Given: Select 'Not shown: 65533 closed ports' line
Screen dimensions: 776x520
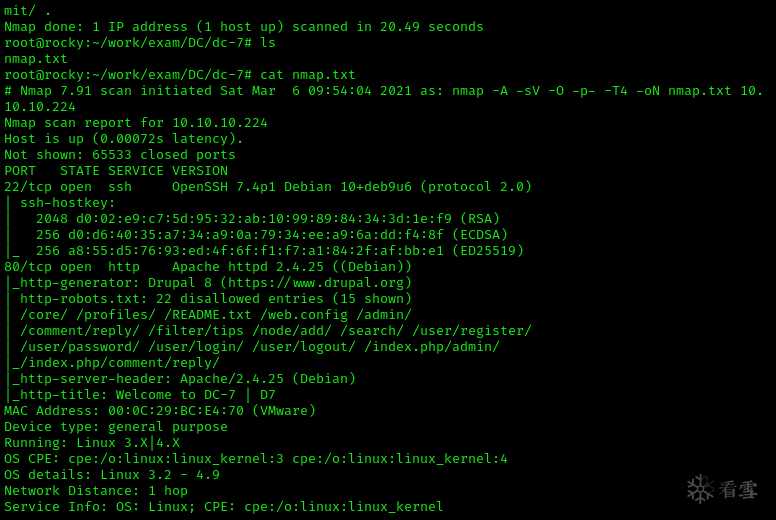Looking at the screenshot, I should click(x=120, y=155).
